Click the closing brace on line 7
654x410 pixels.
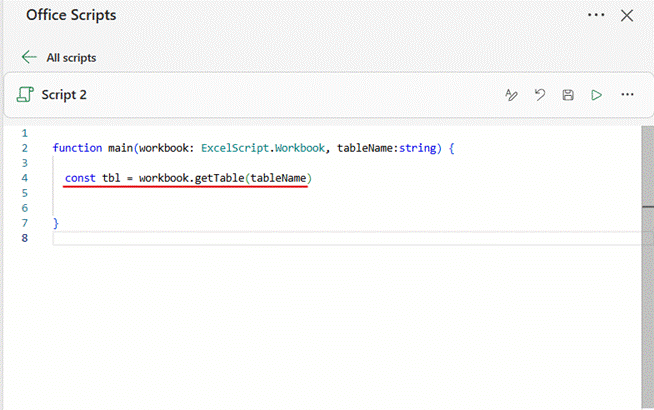pos(55,223)
